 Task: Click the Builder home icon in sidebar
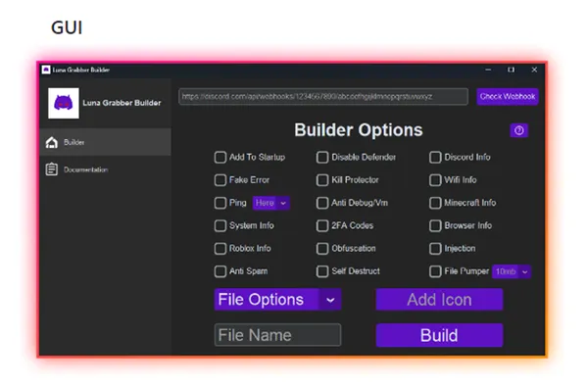[52, 142]
